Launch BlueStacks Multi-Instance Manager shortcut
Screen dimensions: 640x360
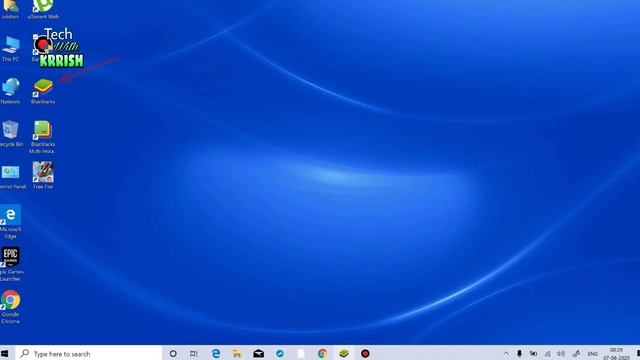43,137
